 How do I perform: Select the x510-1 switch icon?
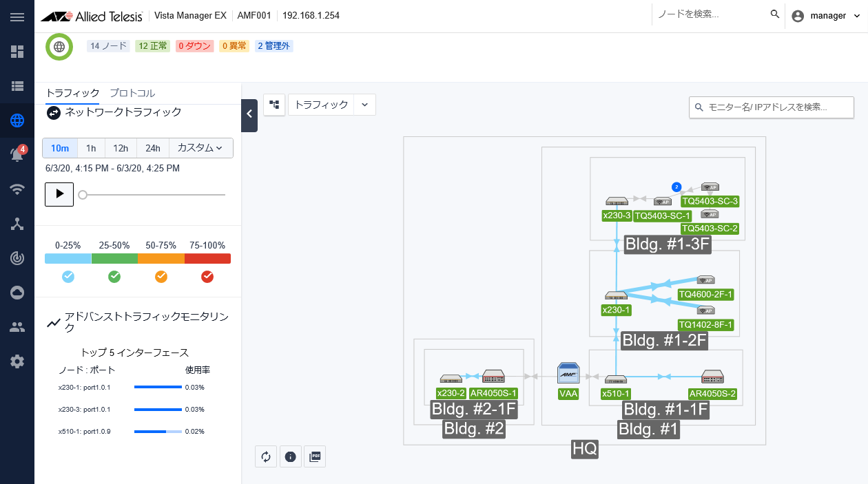click(616, 379)
